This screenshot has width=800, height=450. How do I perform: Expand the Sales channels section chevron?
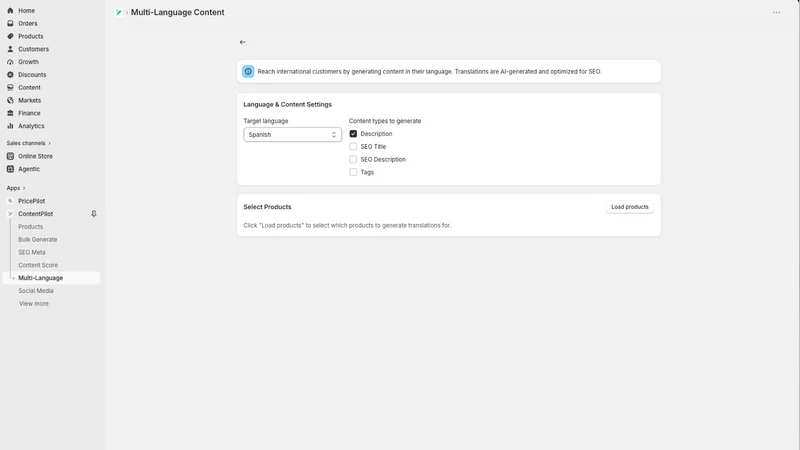[x=49, y=143]
